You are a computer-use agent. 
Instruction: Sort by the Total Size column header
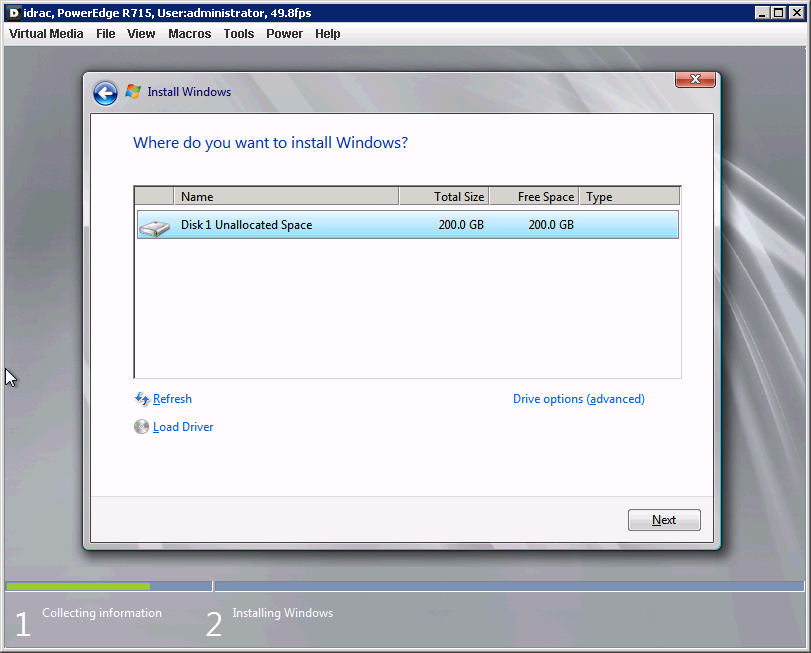(443, 197)
